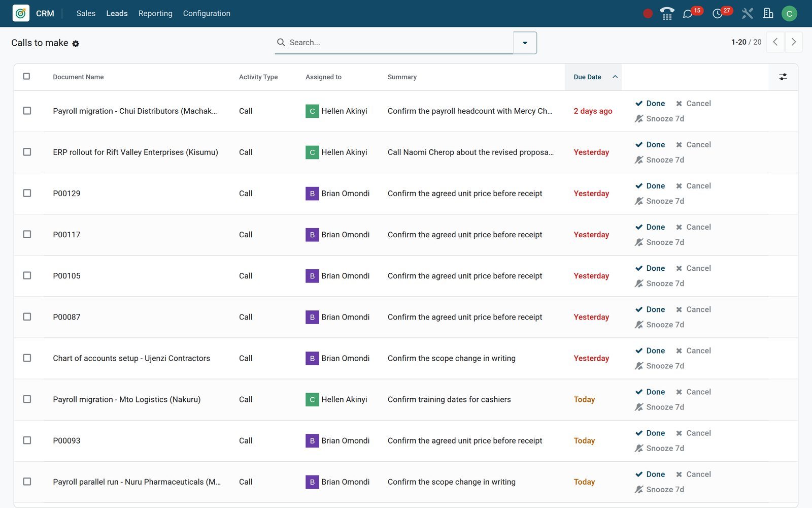Click the 1-20 pager range

738,42
